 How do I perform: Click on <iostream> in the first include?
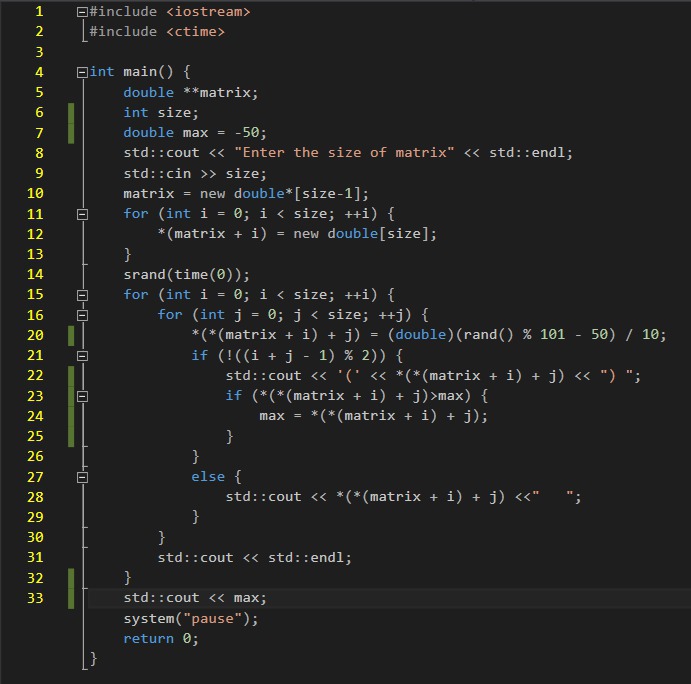coord(208,12)
